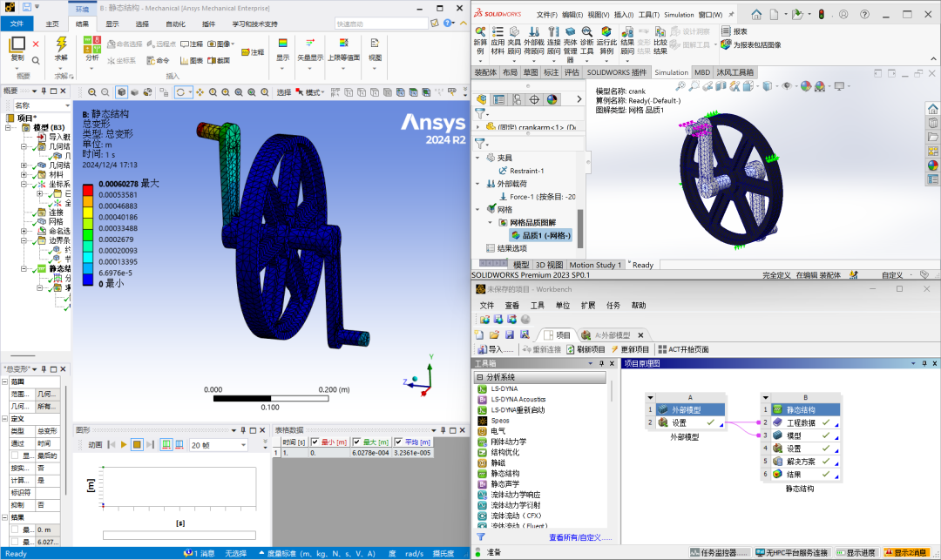The image size is (941, 560).
Task: Click 更新项目 button in Workbench toolbar
Action: coord(630,349)
